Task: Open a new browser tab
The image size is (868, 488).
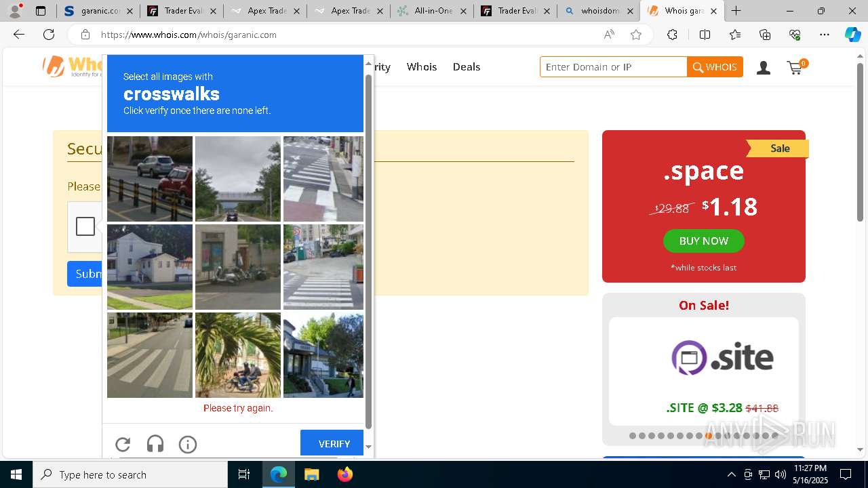Action: click(x=736, y=11)
